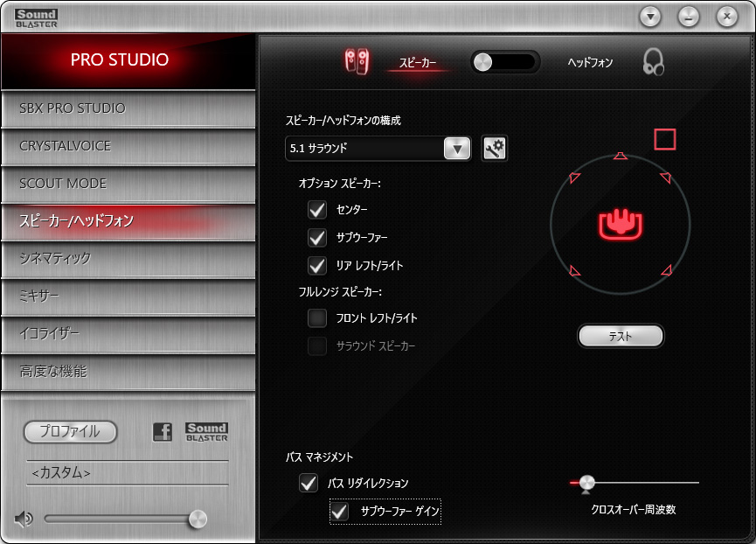Uncheck the サブウーファー checkbox

tap(316, 237)
